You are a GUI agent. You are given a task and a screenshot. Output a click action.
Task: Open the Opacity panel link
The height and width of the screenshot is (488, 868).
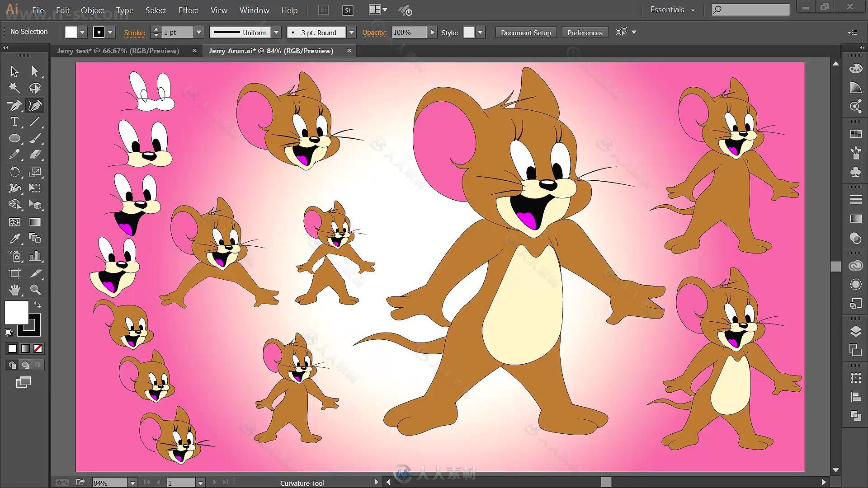(375, 33)
